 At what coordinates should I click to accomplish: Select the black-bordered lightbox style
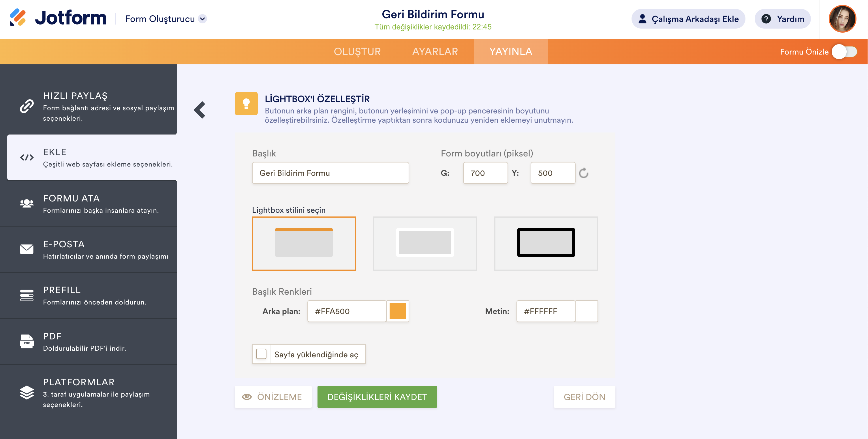click(x=546, y=243)
